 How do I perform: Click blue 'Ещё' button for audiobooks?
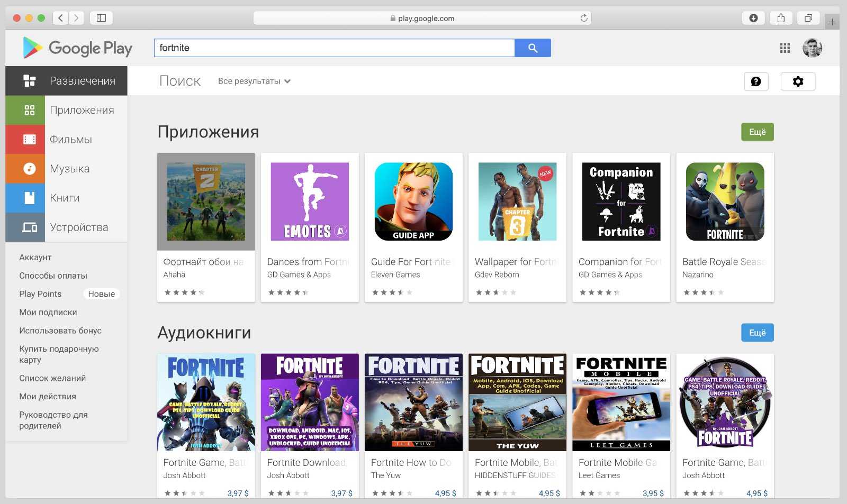pos(757,333)
